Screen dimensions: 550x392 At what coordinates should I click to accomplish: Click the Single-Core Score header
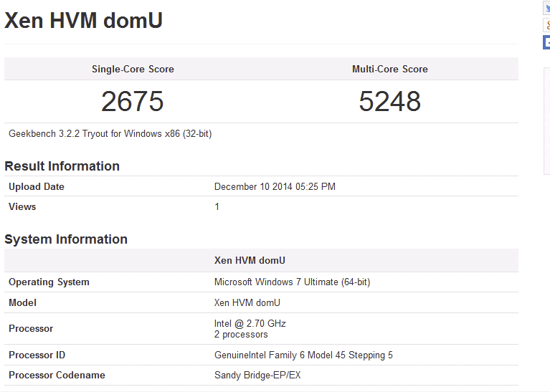(133, 70)
